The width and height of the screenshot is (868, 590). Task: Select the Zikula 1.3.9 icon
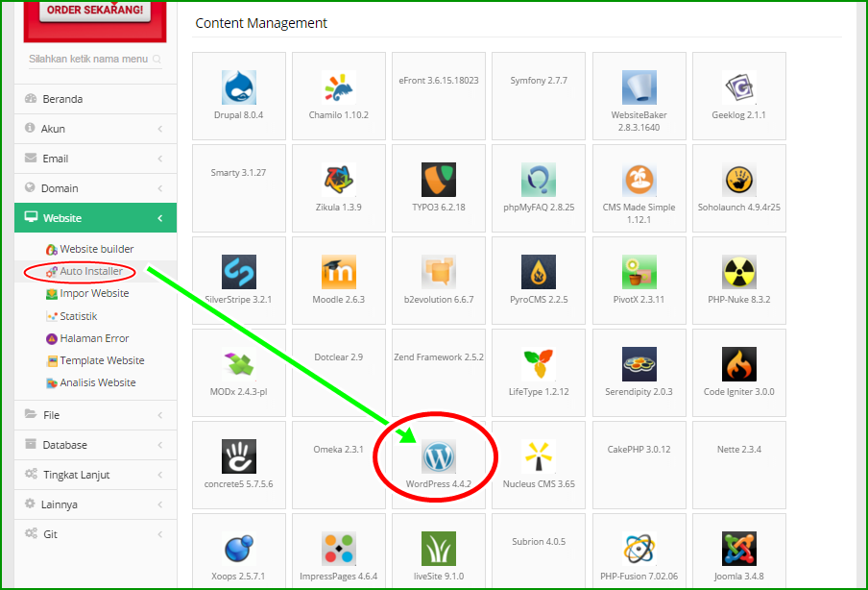point(338,180)
